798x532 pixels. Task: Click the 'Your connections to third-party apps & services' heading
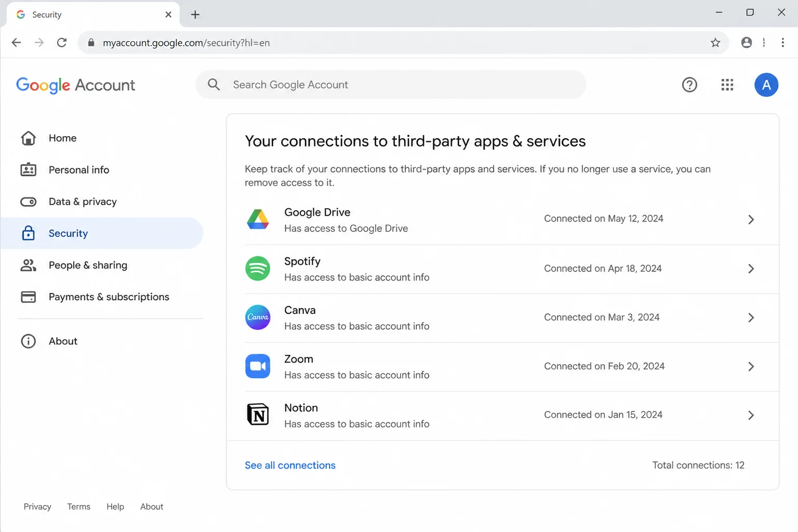[415, 141]
